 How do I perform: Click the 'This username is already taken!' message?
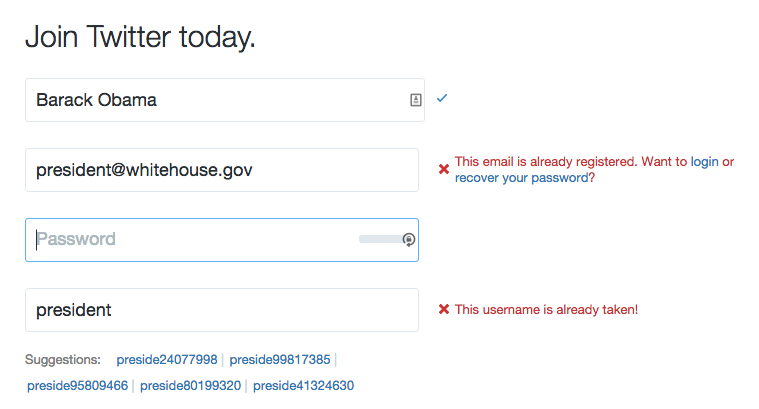[x=546, y=309]
